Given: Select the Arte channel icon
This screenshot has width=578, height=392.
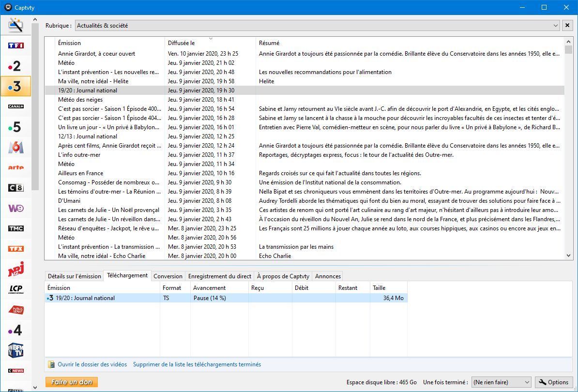Looking at the screenshot, I should [x=15, y=167].
